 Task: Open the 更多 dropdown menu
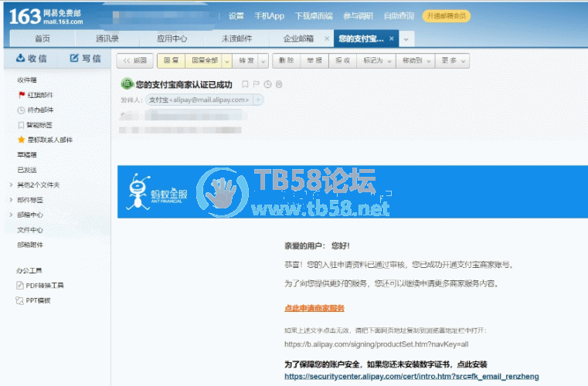click(x=453, y=61)
